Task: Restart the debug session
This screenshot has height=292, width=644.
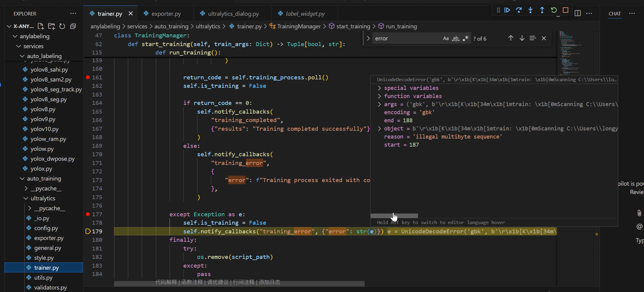Action: [x=554, y=10]
